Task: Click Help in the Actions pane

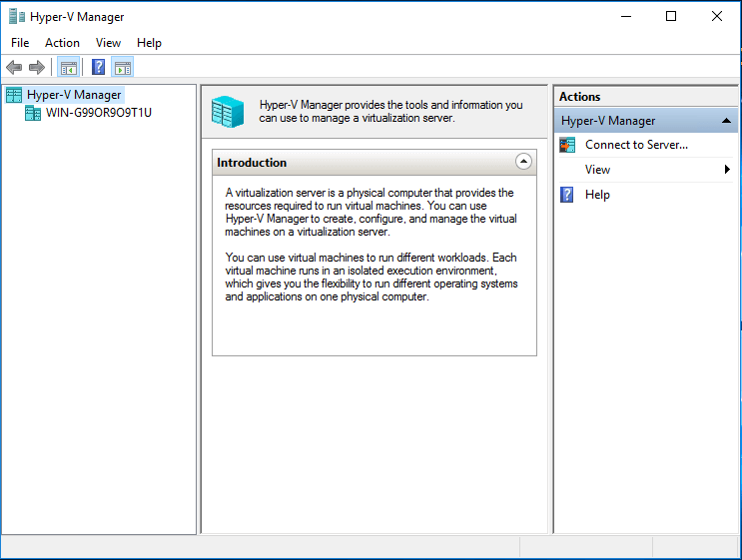Action: (597, 195)
